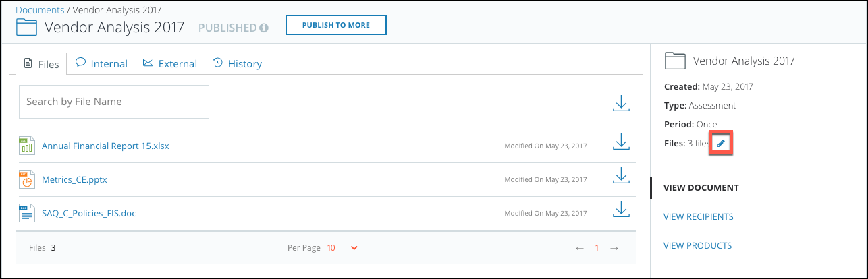Download all files using top download icon
Image resolution: width=868 pixels, height=279 pixels.
click(621, 103)
